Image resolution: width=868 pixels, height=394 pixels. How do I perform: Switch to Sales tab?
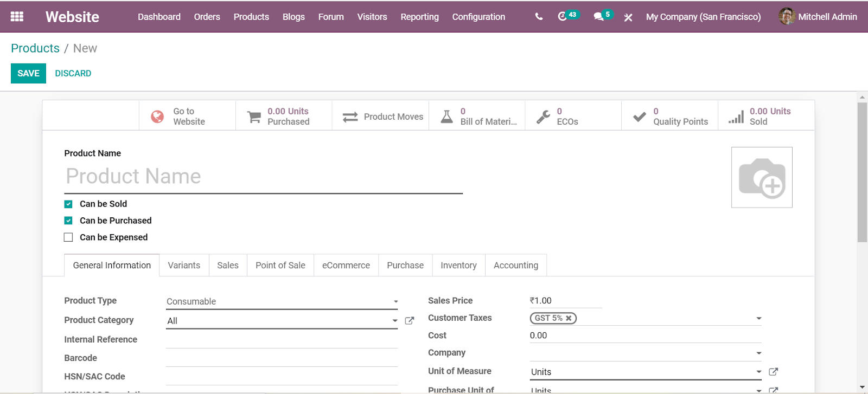(x=228, y=265)
